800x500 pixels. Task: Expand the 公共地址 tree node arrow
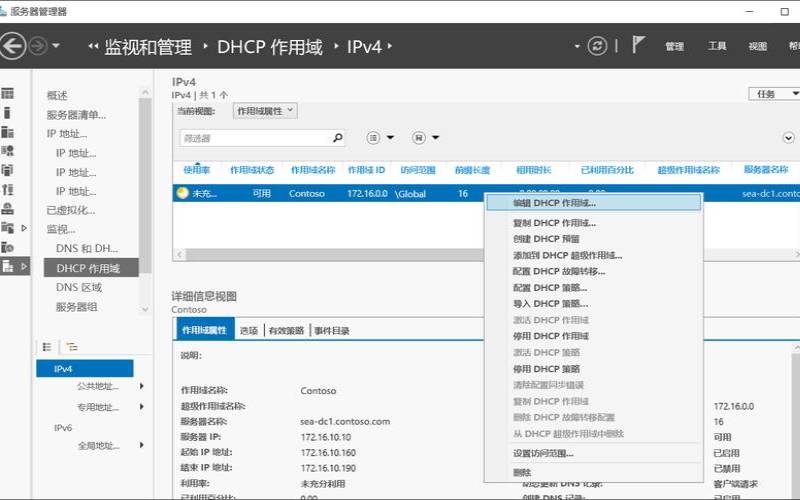pos(141,386)
